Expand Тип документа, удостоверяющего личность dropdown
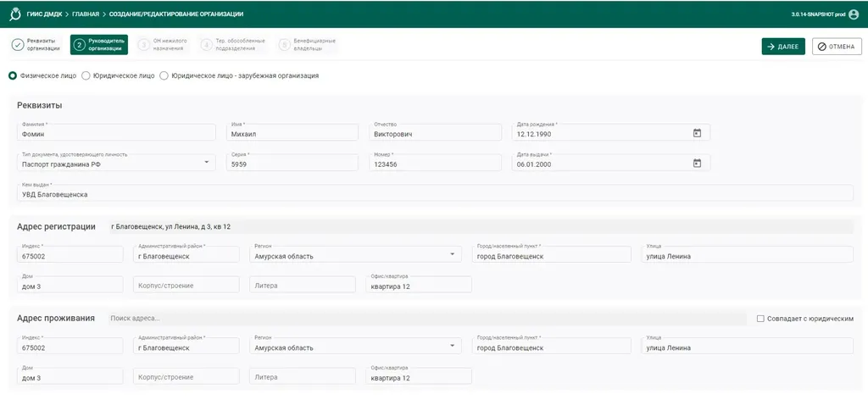Image resolution: width=868 pixels, height=400 pixels. click(207, 162)
